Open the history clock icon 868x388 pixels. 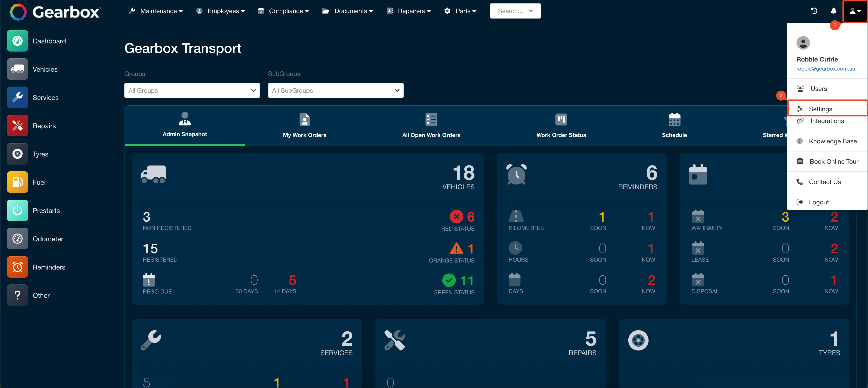814,11
